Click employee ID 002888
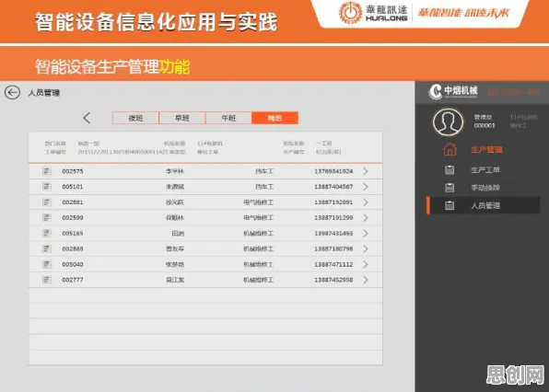 tap(73, 248)
